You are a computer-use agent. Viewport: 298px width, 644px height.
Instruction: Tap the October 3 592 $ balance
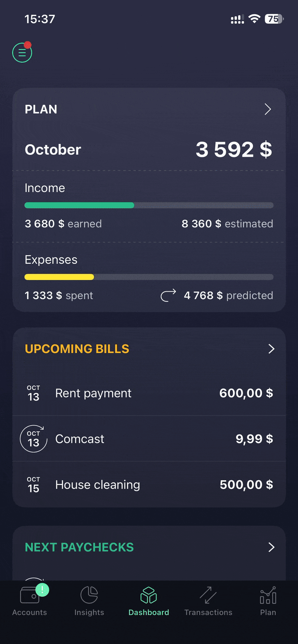[x=234, y=150]
